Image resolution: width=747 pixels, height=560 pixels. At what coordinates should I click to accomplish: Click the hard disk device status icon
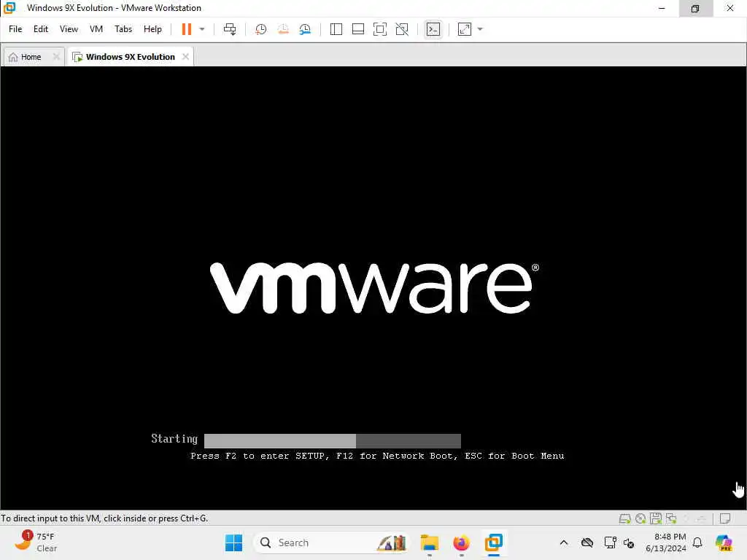tap(624, 518)
